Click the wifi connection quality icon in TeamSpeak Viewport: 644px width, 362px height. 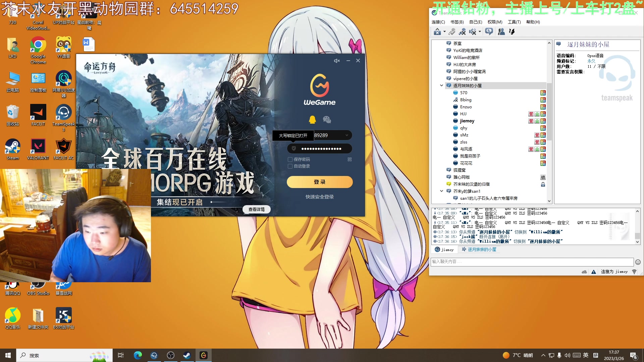[634, 272]
